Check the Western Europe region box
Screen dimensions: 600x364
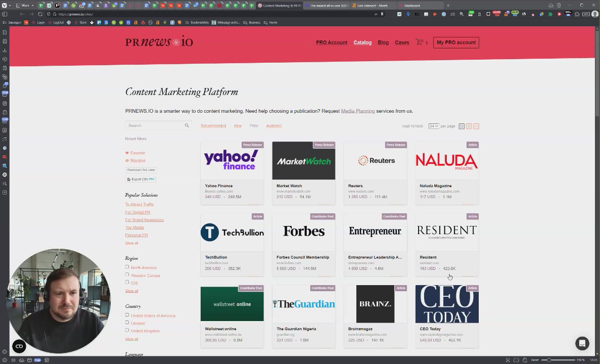coord(127,275)
